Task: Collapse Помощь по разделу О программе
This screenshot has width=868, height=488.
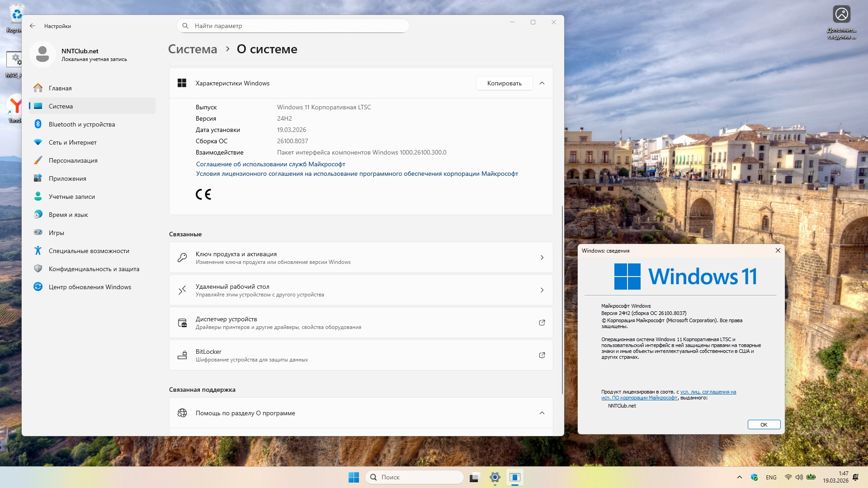Action: coord(542,413)
